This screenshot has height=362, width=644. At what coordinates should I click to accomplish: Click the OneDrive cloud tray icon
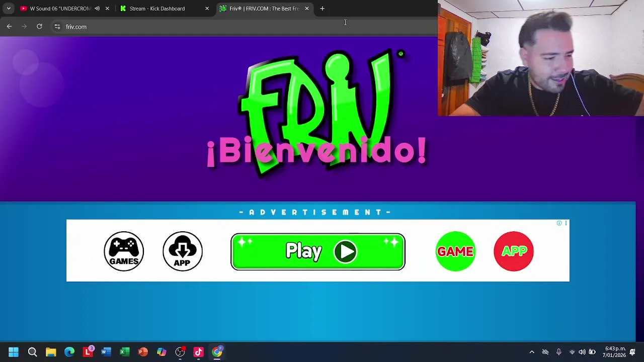click(x=545, y=352)
